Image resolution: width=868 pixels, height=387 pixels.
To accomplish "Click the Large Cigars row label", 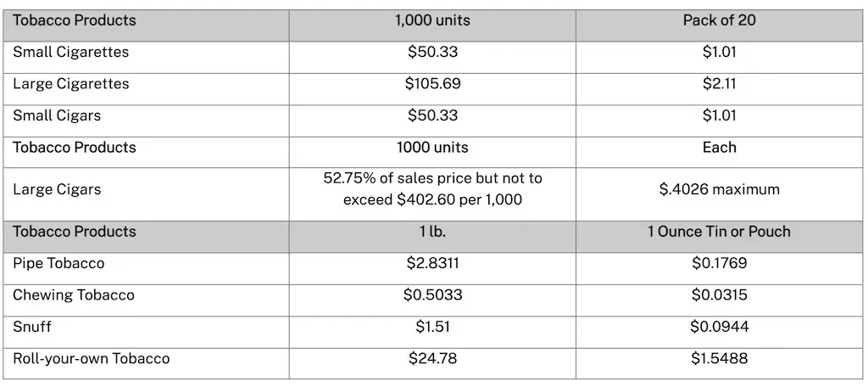I will [57, 189].
